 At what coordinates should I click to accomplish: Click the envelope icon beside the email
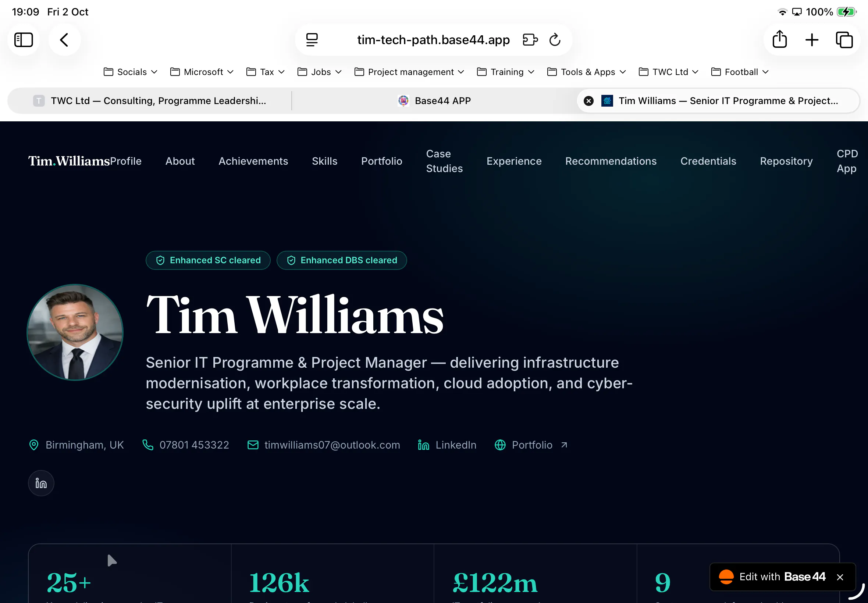coord(253,445)
